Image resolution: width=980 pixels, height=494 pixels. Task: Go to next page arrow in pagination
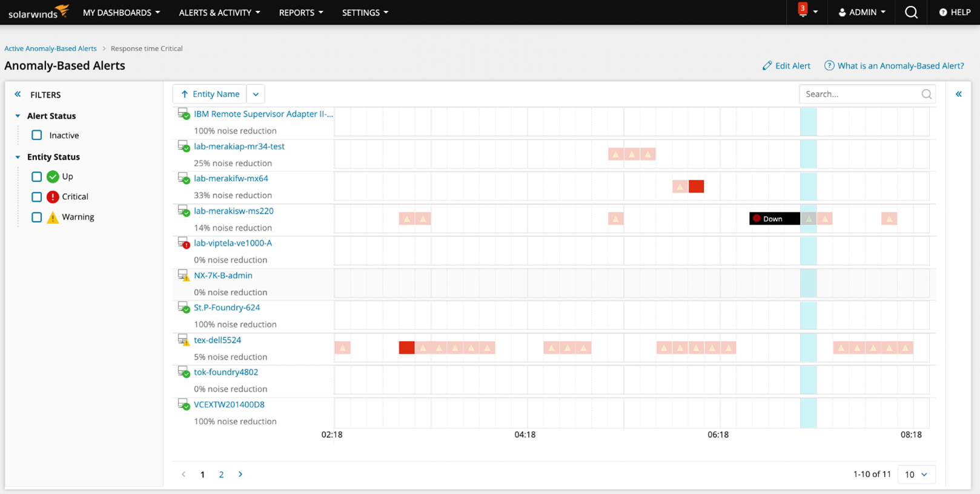[240, 474]
